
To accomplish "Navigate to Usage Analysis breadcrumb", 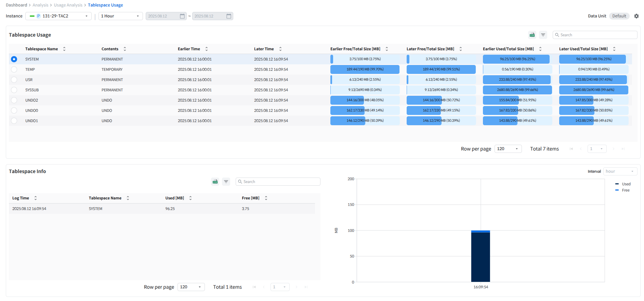I will [x=68, y=5].
